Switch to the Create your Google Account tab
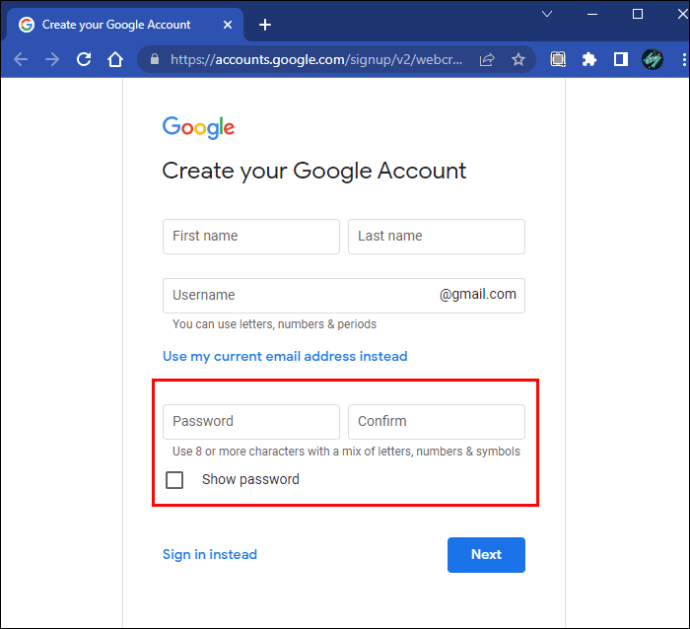690x629 pixels. (x=115, y=24)
